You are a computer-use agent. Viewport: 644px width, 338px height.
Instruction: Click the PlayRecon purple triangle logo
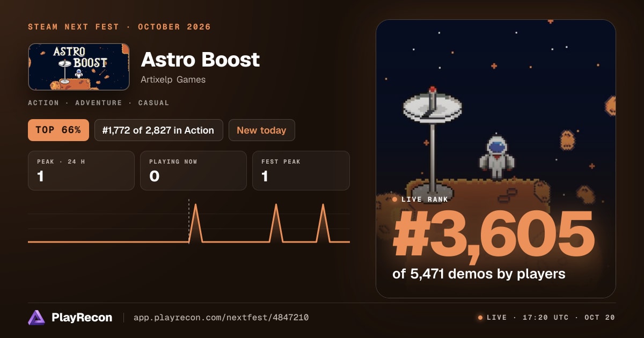coord(36,318)
